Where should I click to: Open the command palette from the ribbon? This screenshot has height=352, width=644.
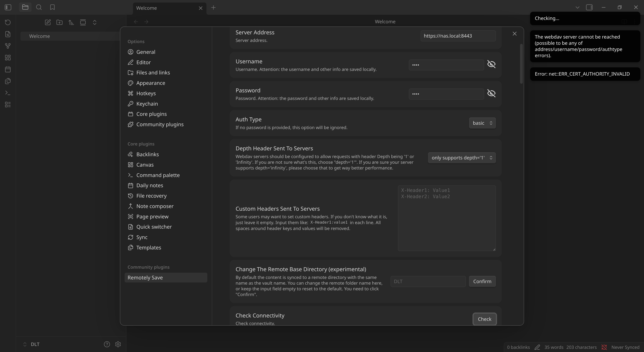8,93
